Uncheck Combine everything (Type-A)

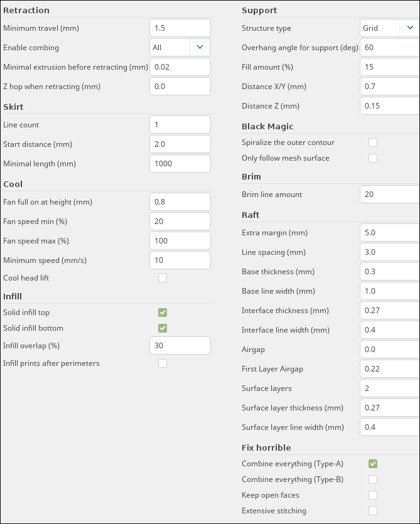click(x=373, y=464)
